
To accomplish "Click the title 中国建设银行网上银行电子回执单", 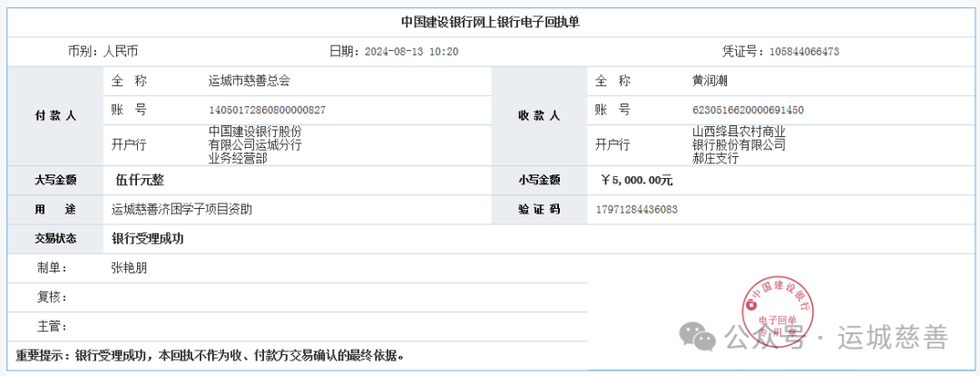I will coord(490,23).
